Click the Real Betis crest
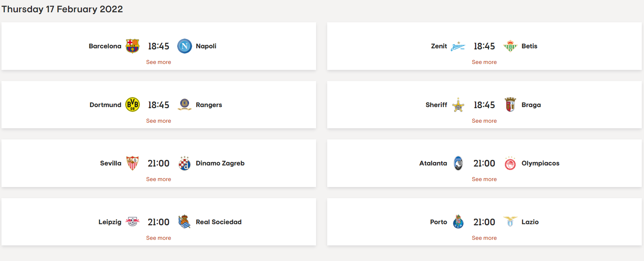Viewport: 644px width, 261px height. (510, 46)
